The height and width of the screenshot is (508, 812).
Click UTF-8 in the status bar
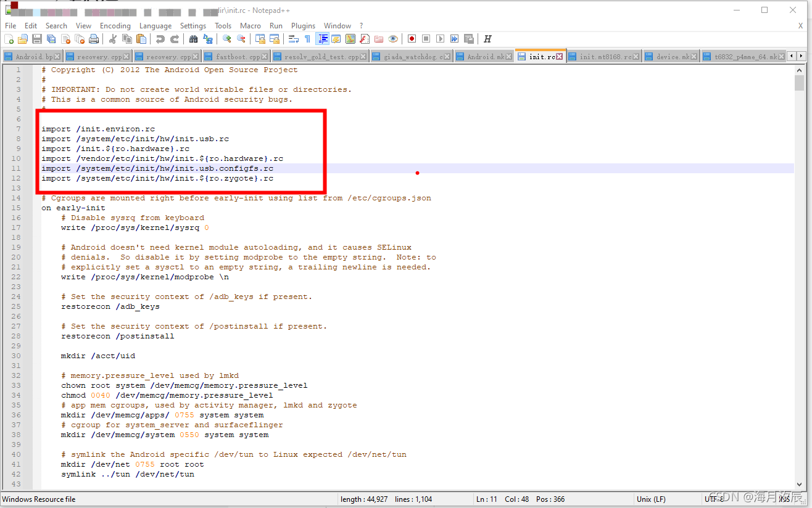713,499
